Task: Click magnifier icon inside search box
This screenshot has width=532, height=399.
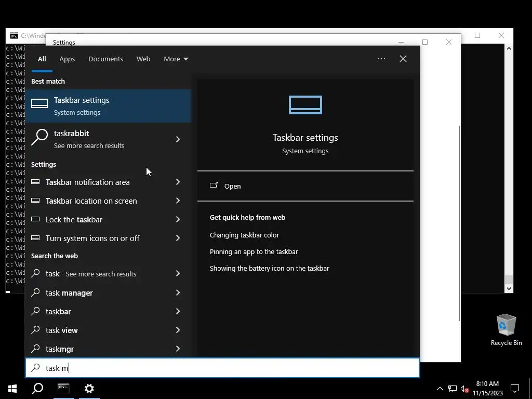Action: click(36, 368)
